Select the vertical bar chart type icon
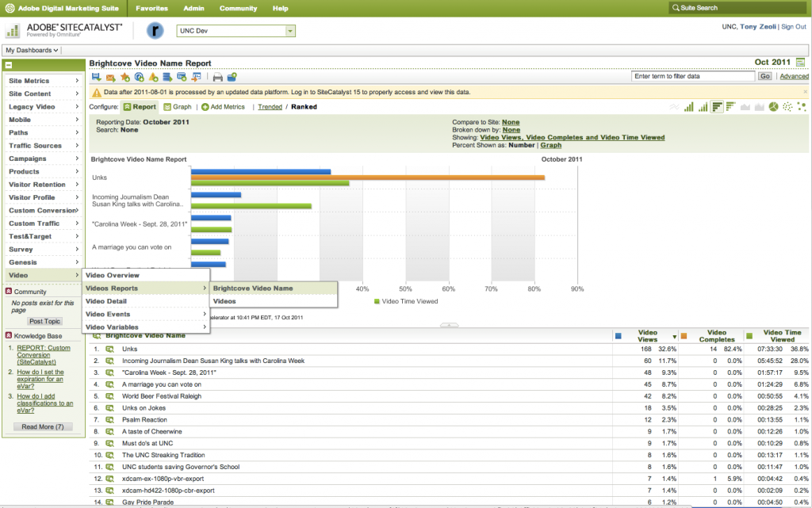This screenshot has width=812, height=508. 688,106
